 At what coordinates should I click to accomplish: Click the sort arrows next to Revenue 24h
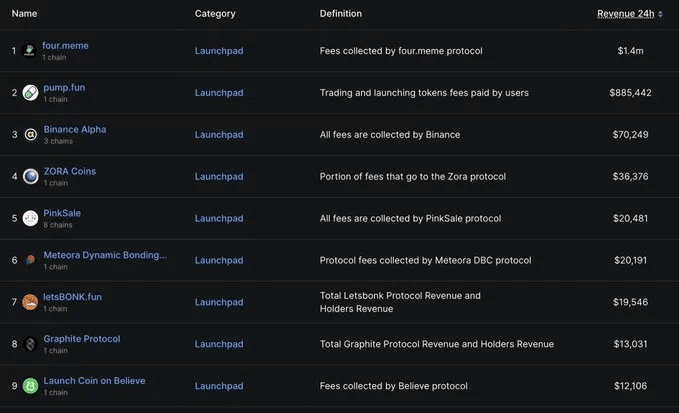pyautogui.click(x=660, y=14)
